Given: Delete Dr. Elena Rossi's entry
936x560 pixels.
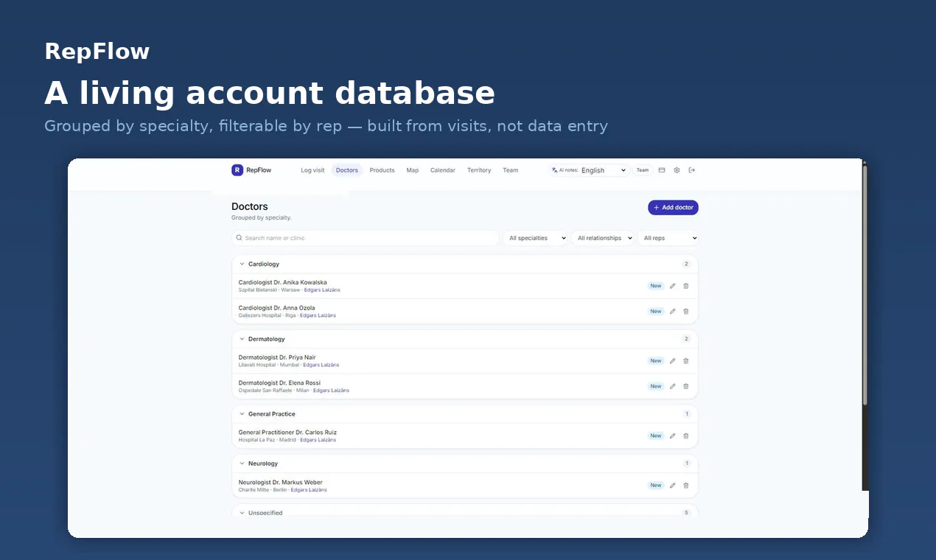Looking at the screenshot, I should 685,386.
